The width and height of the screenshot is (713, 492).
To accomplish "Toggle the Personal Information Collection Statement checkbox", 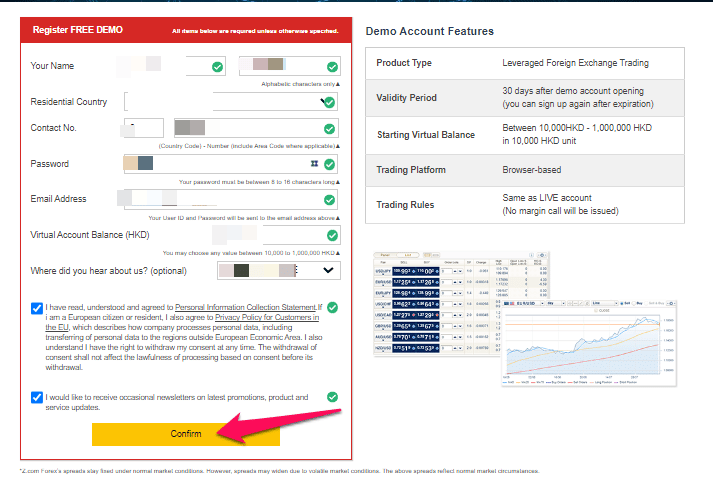I will tap(37, 308).
